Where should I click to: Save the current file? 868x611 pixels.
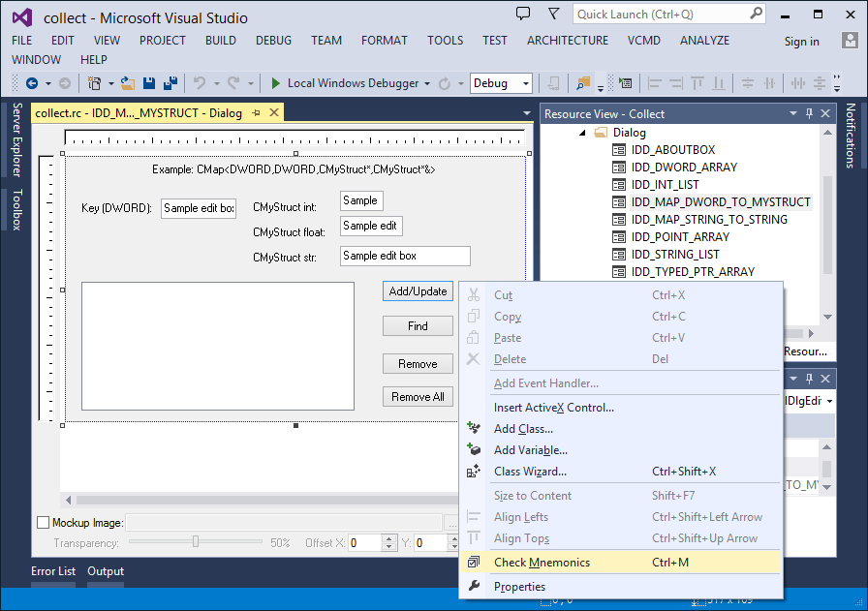coord(147,84)
